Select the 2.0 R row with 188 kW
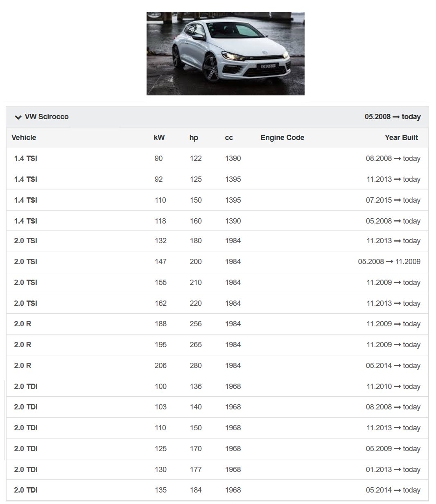This screenshot has width=436, height=504. click(217, 324)
